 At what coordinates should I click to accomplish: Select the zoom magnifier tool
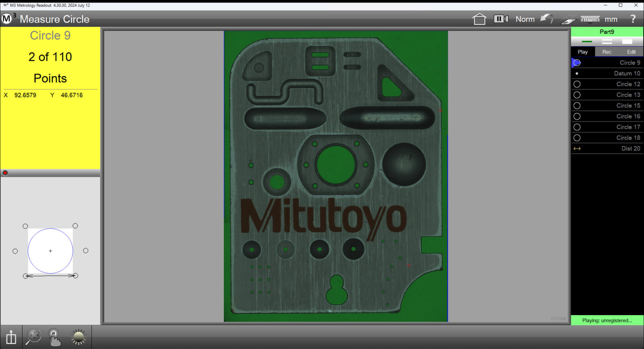click(33, 337)
